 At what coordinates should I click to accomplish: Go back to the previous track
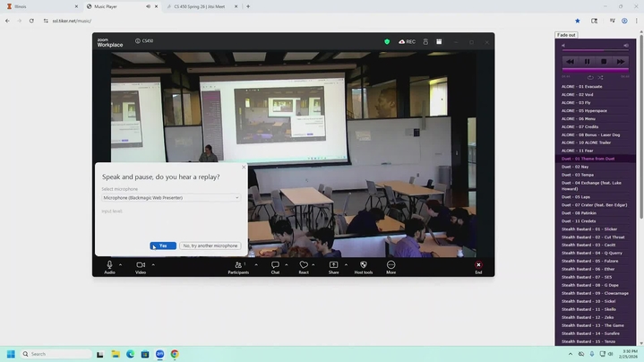pyautogui.click(x=570, y=62)
